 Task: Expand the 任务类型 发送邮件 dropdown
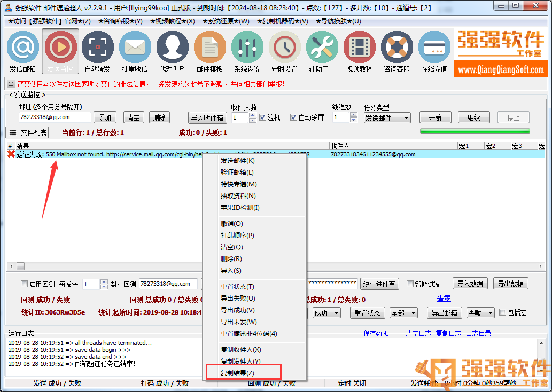387,118
